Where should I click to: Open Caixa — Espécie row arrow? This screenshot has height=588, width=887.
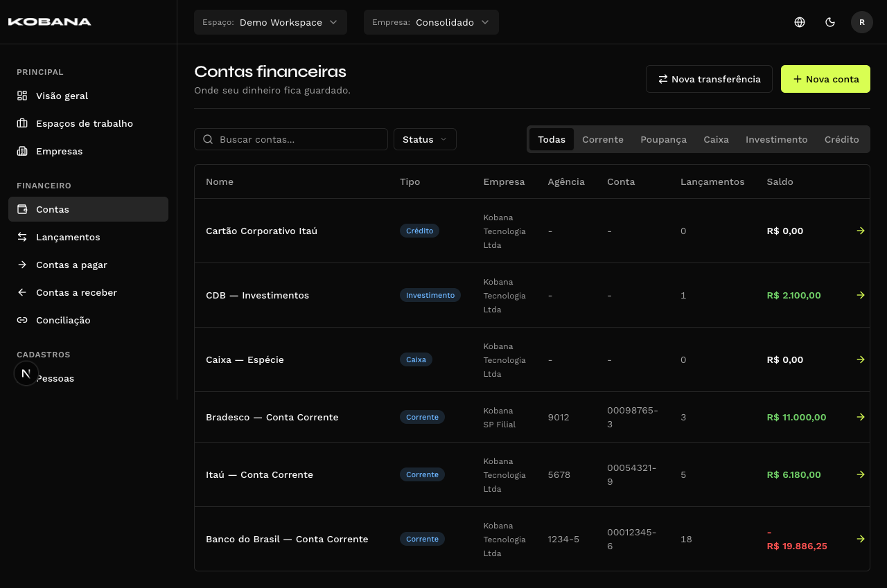pos(861,359)
